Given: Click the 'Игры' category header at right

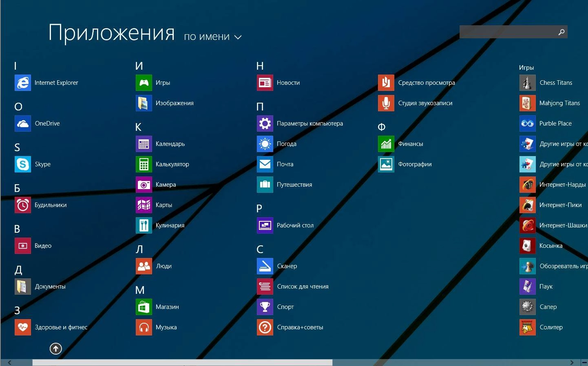Looking at the screenshot, I should click(526, 68).
